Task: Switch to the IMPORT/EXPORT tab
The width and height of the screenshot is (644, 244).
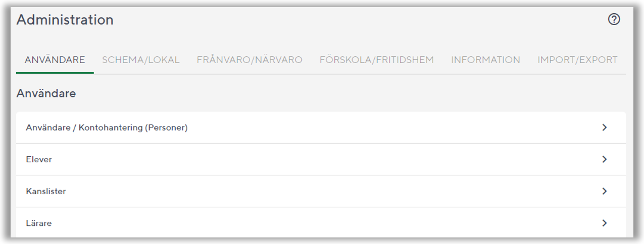Action: point(577,60)
